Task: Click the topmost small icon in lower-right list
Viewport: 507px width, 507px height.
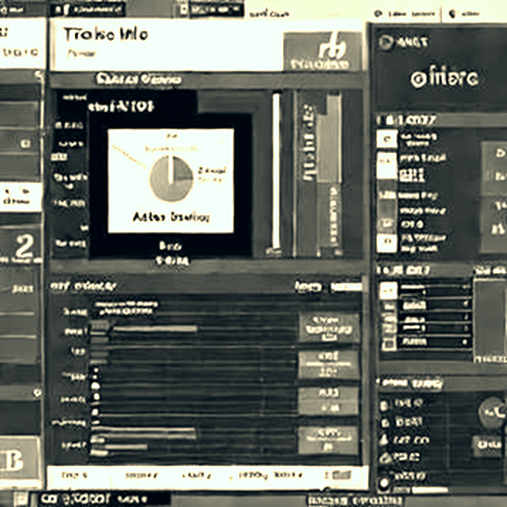Action: [x=384, y=405]
